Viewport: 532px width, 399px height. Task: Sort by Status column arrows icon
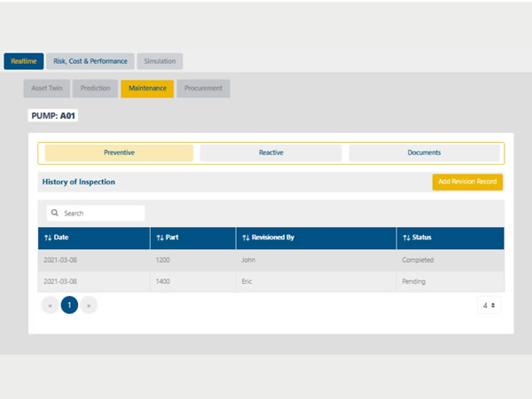(406, 238)
